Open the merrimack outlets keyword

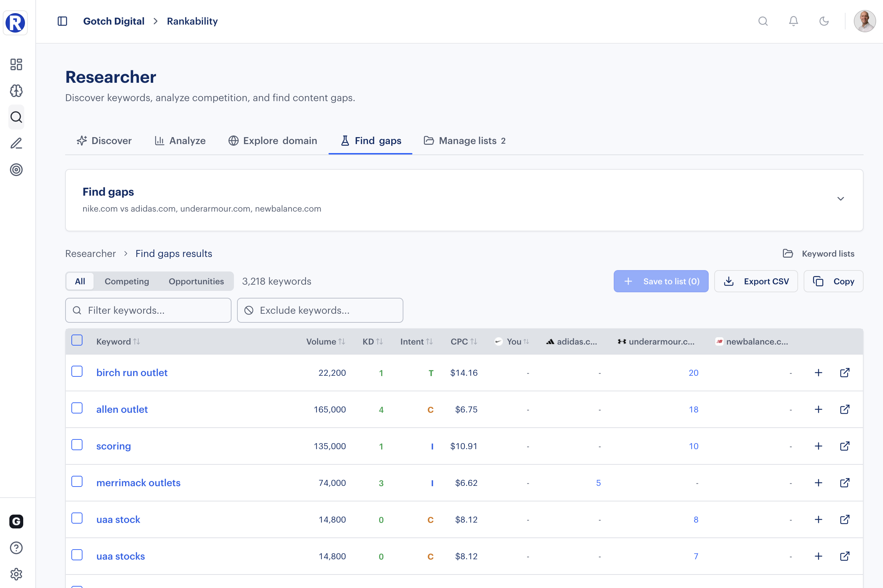pos(139,483)
